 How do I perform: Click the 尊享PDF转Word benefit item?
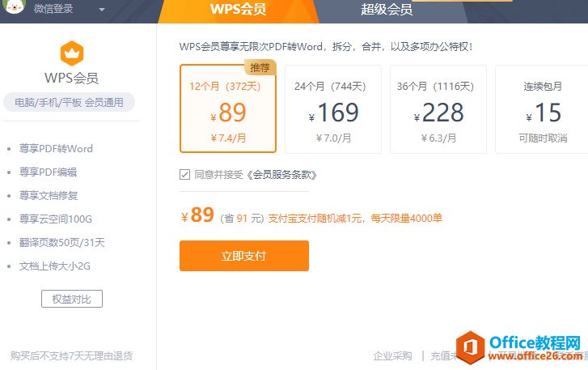point(56,149)
